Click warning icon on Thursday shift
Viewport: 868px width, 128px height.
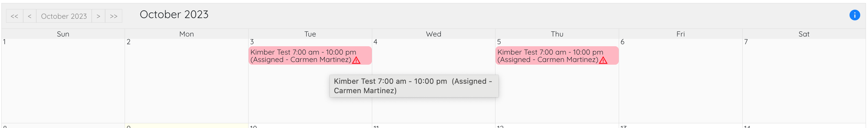tap(603, 60)
